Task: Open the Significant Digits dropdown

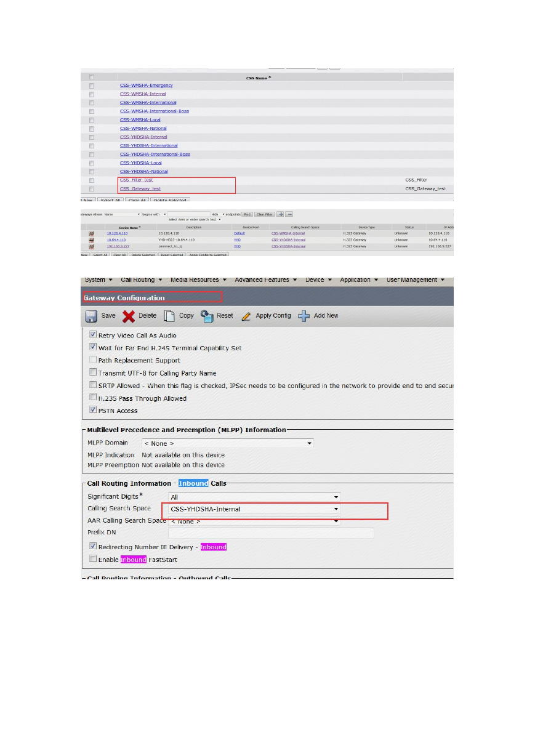Action: coord(254,497)
